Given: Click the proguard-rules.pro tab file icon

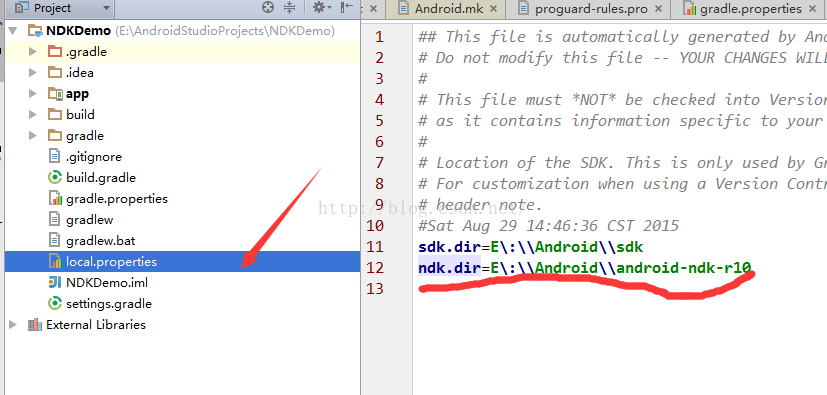Looking at the screenshot, I should coord(523,8).
